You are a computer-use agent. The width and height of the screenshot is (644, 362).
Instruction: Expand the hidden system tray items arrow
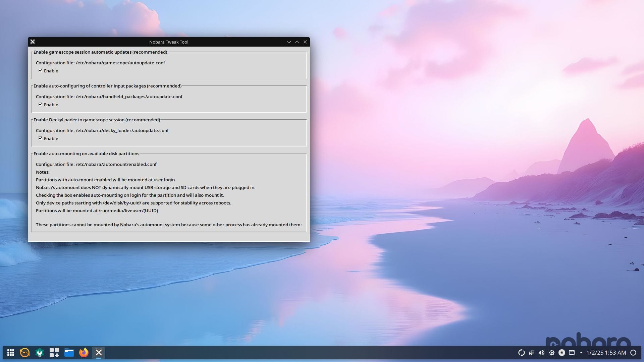pyautogui.click(x=581, y=353)
